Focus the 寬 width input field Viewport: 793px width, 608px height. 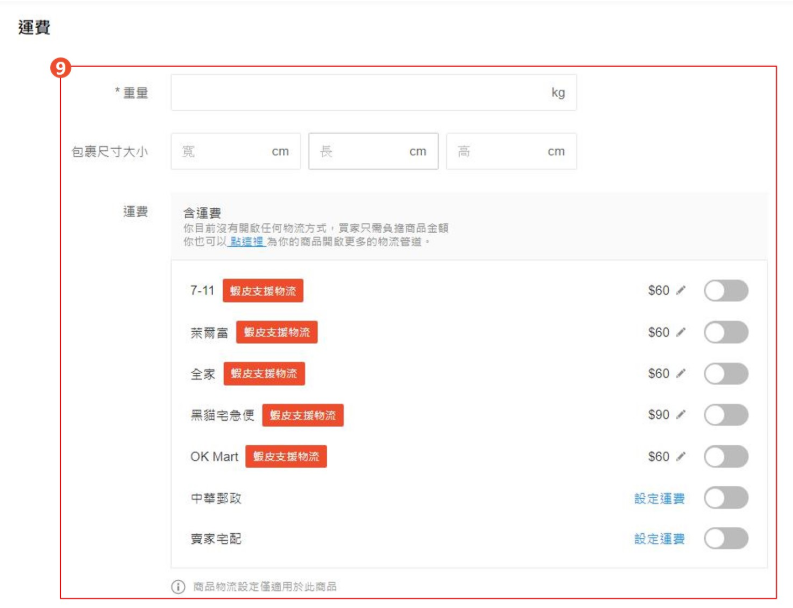click(236, 151)
